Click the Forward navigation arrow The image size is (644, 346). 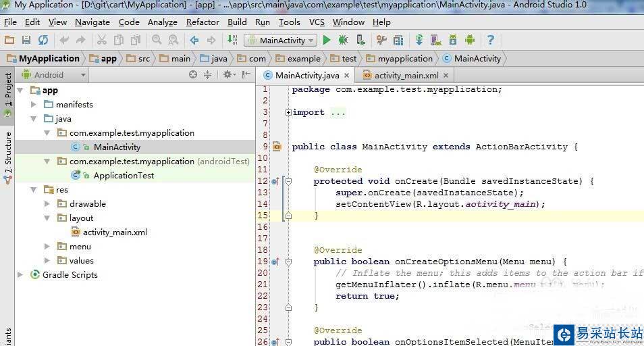point(211,40)
